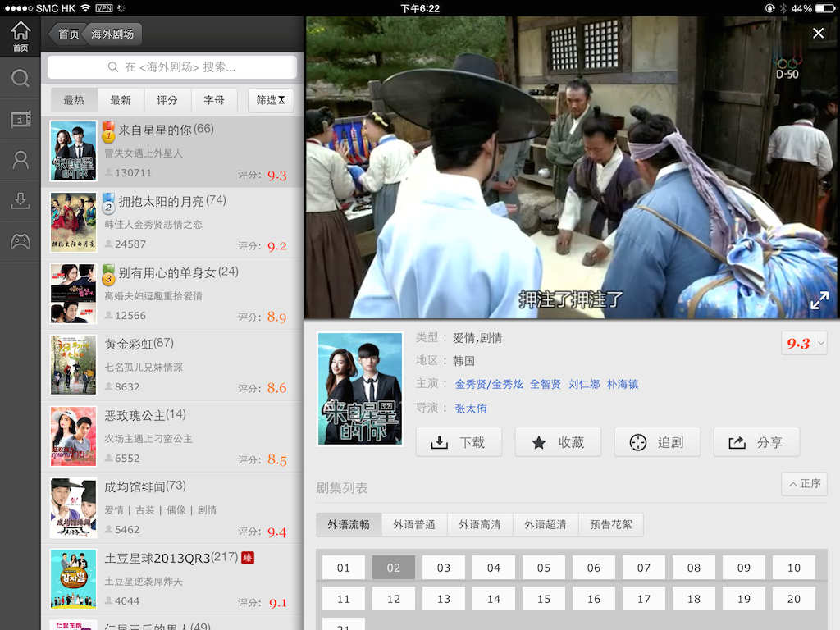Open 拥抱太阳的月亮 poster thumbnail
840x630 pixels.
(x=73, y=222)
